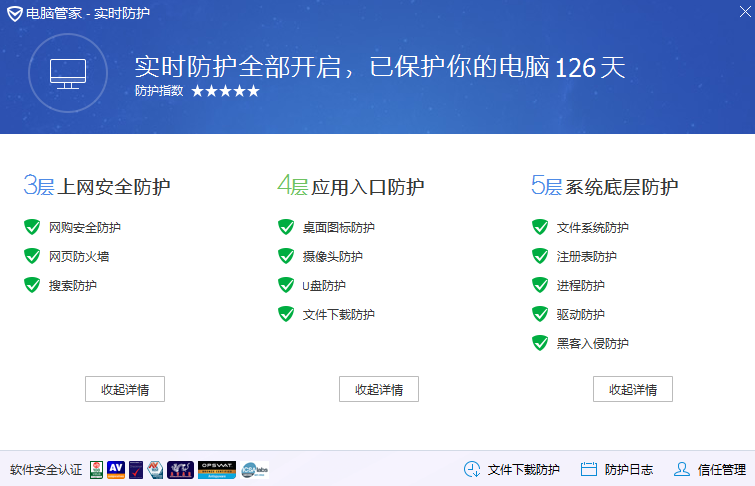The height and width of the screenshot is (486, 755).
Task: Click the 搜索防护 item text
Action: (73, 285)
